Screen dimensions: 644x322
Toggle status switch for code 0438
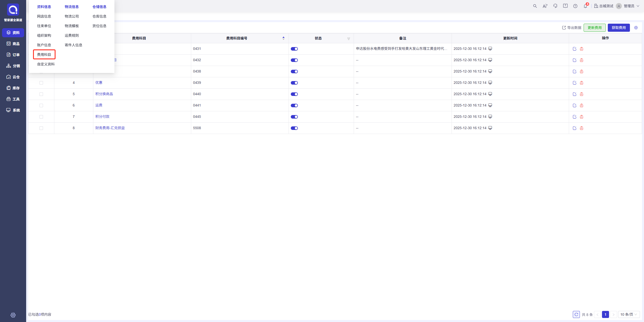294,71
